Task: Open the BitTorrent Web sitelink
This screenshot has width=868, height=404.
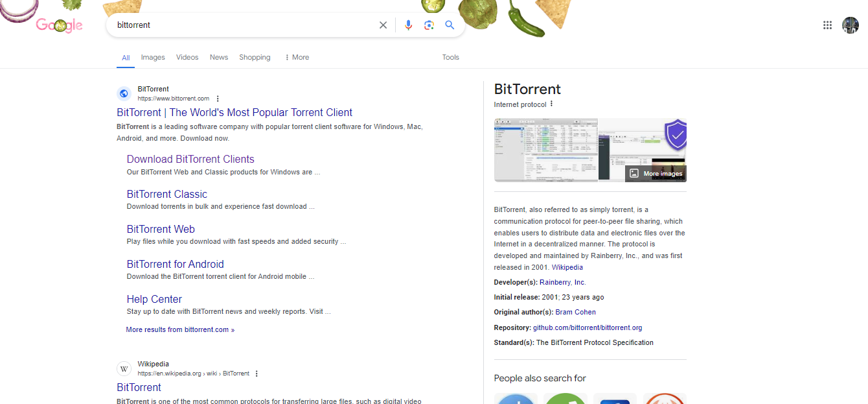Action: coord(161,229)
